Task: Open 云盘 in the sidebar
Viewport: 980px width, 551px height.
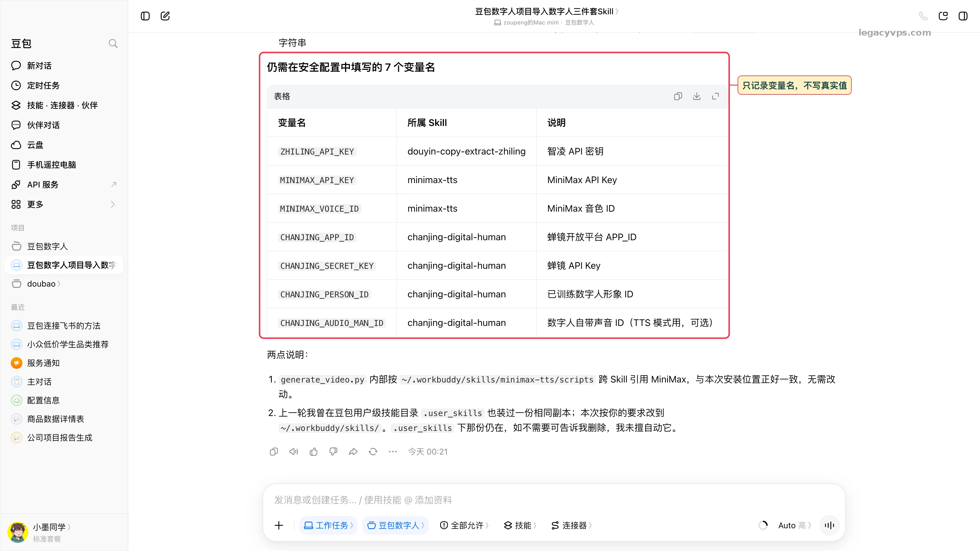Action: 64,145
